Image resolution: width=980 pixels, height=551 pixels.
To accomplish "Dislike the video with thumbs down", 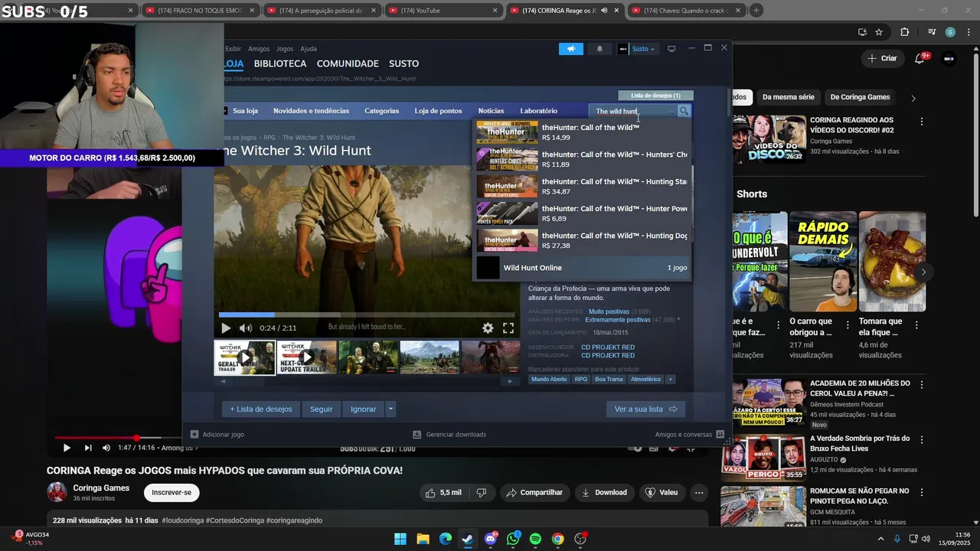I will (482, 493).
